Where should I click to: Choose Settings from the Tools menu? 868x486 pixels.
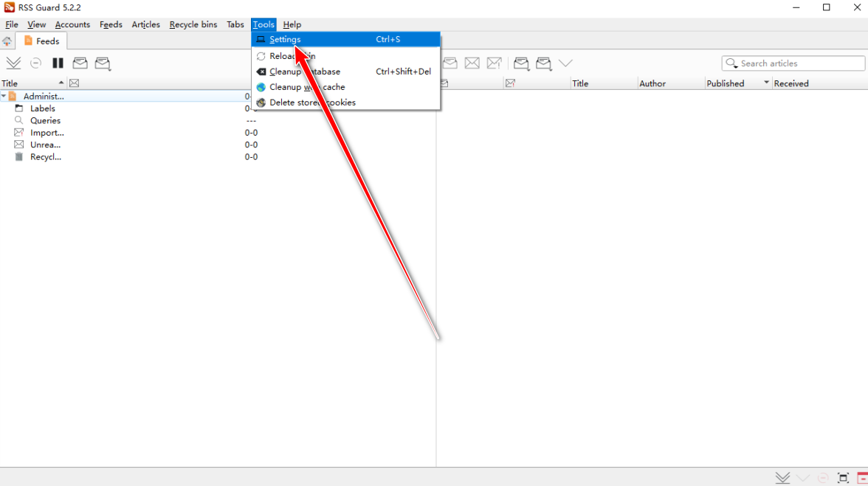pos(346,39)
